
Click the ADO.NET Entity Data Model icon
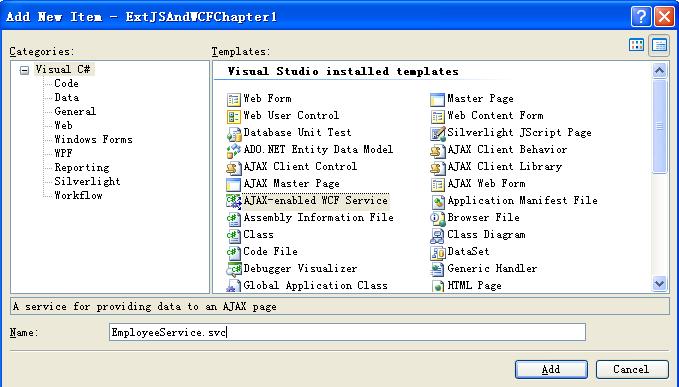point(234,150)
